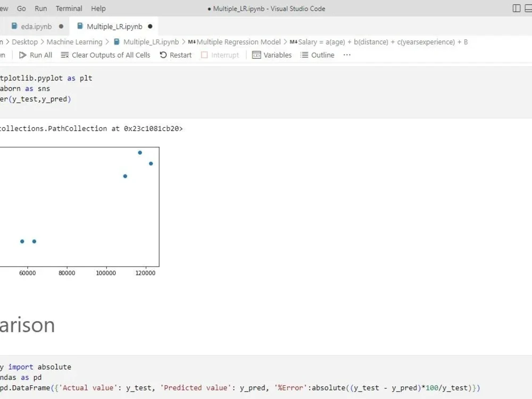The height and width of the screenshot is (399, 532).
Task: Switch to the Multiple_LR.ipynb tab
Action: coord(114,27)
